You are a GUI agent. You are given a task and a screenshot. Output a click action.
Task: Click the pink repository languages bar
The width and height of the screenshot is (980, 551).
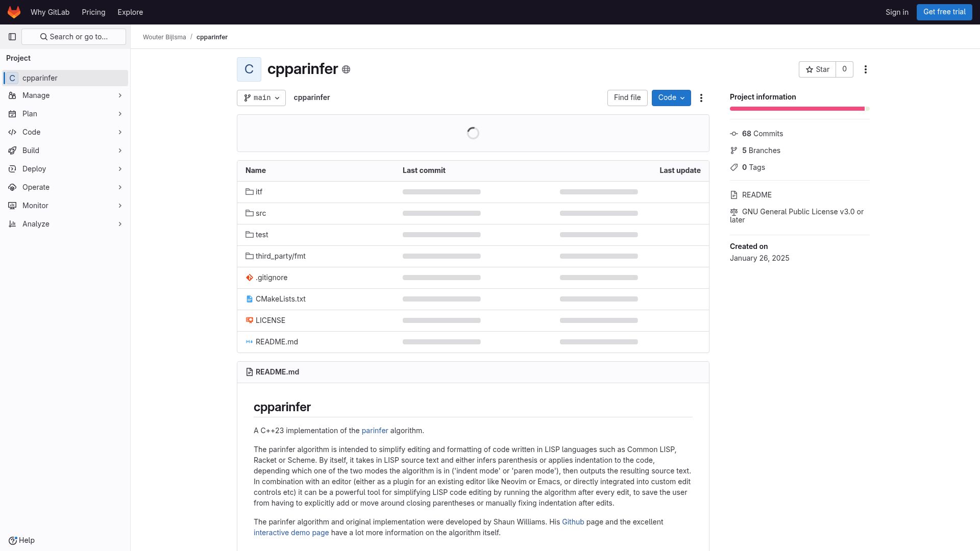coord(797,109)
